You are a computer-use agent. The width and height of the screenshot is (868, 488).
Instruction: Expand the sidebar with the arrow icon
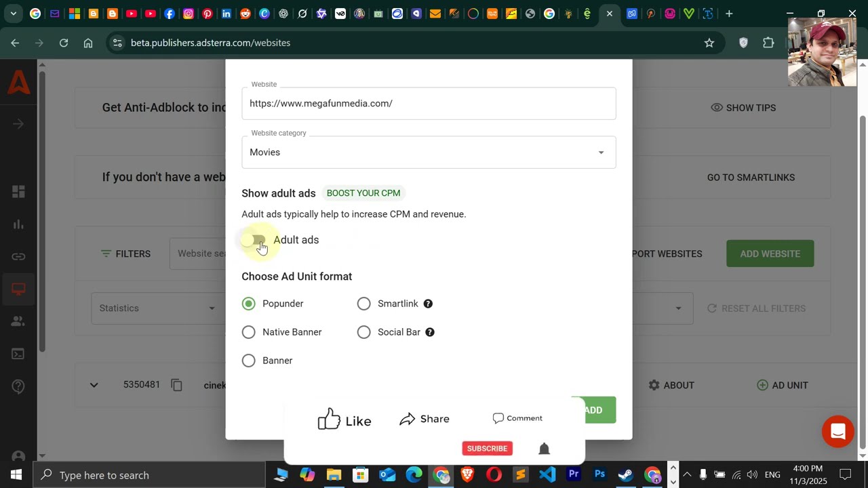click(18, 124)
